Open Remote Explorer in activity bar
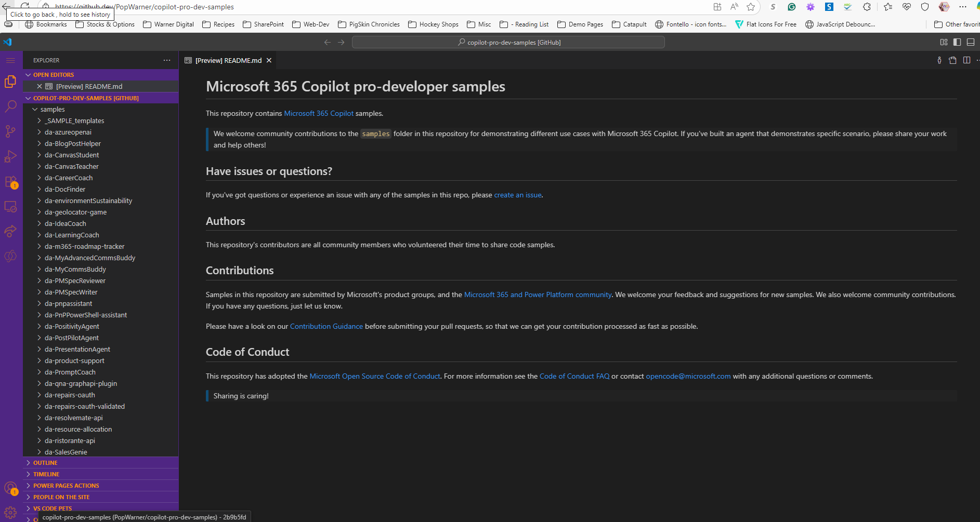This screenshot has height=522, width=980. click(x=10, y=207)
